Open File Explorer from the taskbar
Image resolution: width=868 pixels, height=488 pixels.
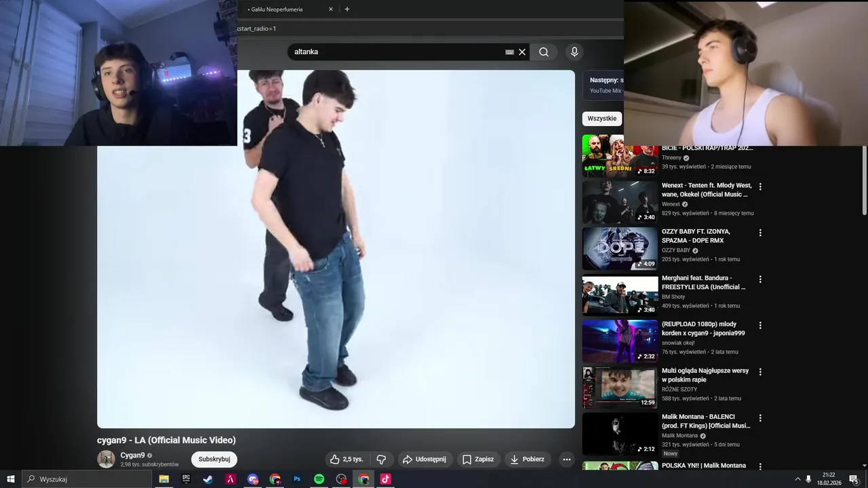[x=163, y=479]
